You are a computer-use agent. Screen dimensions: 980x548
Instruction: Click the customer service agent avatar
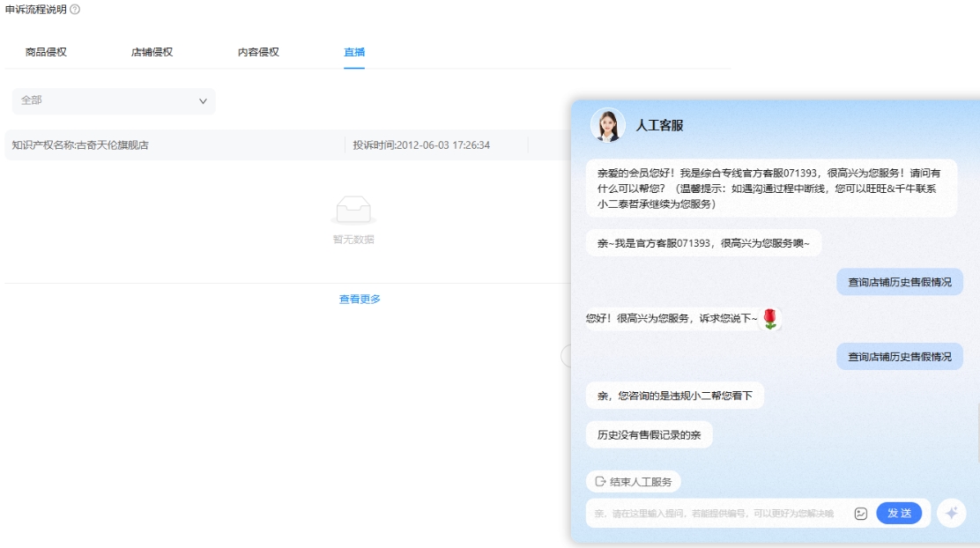pos(608,125)
